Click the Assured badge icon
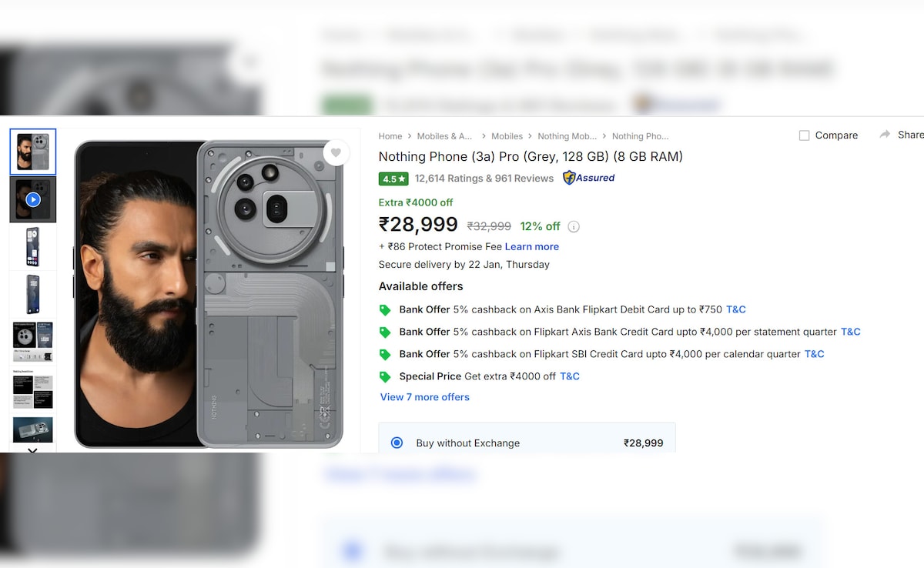The height and width of the screenshot is (568, 924). (x=569, y=178)
